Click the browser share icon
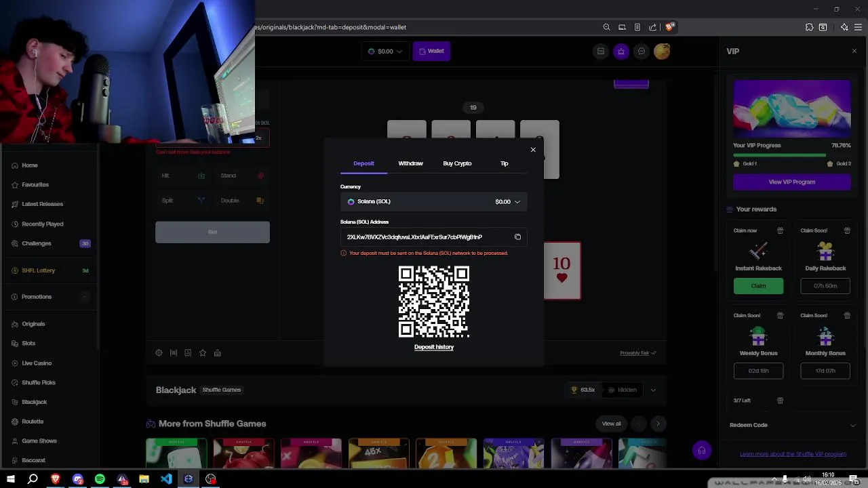868x488 pixels. 652,27
